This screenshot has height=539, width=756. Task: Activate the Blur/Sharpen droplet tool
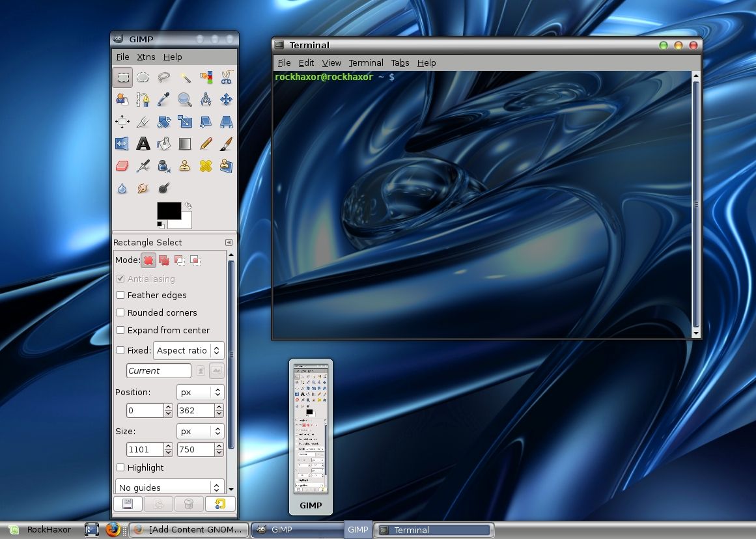[122, 188]
